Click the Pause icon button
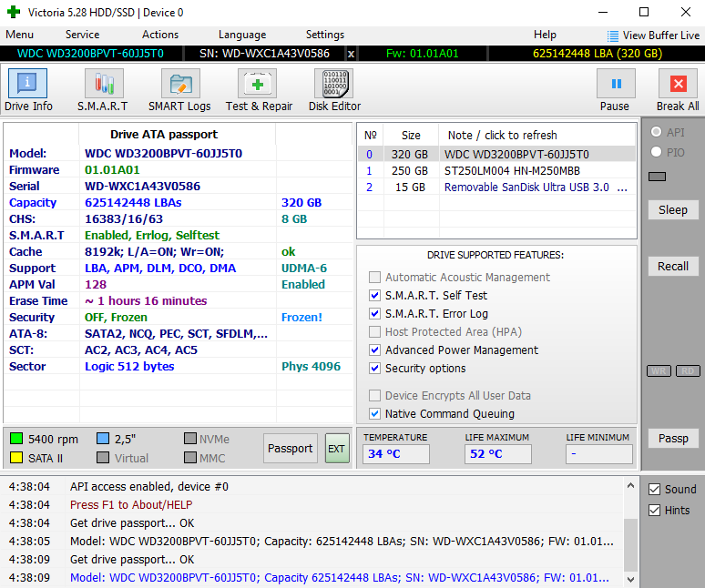Viewport: 705px width, 588px height. 616,84
